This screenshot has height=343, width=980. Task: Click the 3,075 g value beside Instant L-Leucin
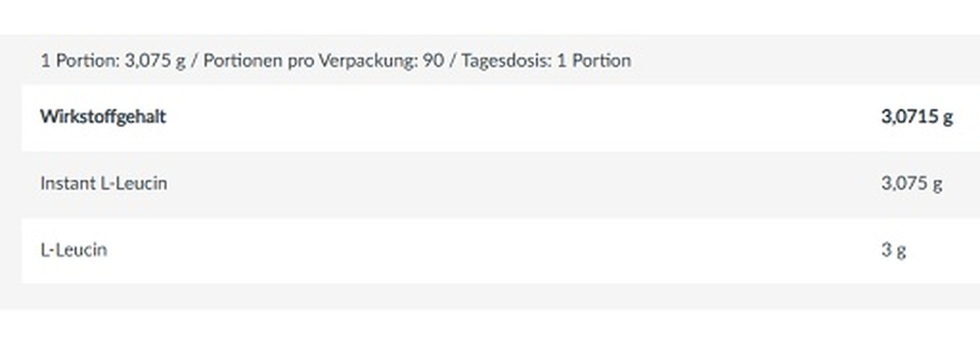click(911, 184)
